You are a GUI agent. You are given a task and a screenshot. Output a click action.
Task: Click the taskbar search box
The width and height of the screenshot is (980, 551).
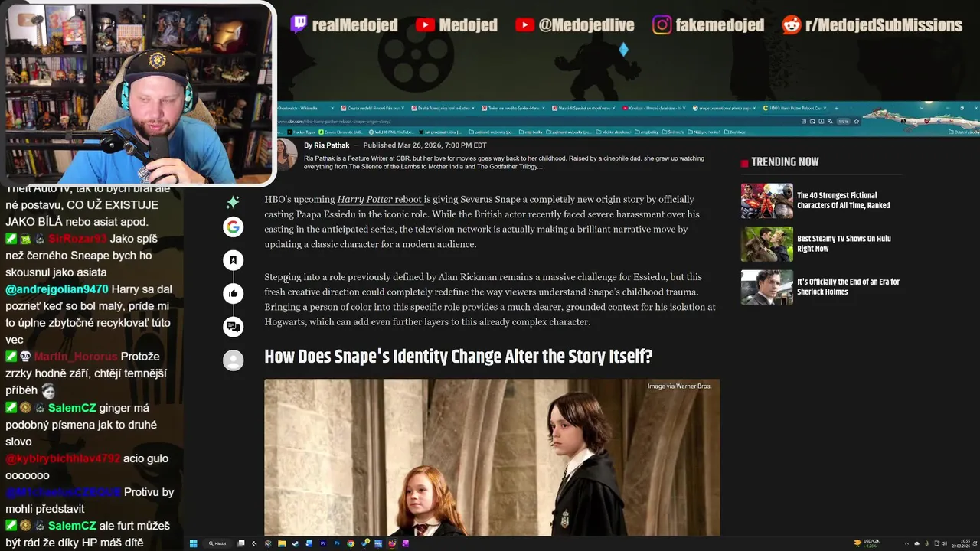click(x=218, y=543)
